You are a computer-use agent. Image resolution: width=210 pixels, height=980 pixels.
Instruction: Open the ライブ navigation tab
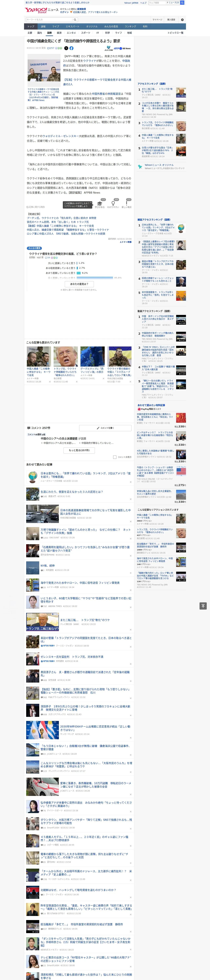(56, 27)
